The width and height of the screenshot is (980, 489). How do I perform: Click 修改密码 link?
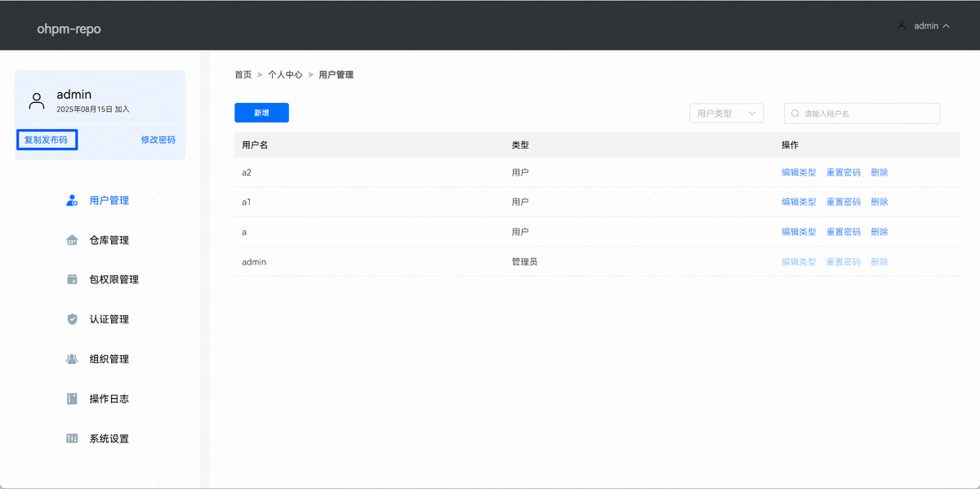click(x=158, y=140)
